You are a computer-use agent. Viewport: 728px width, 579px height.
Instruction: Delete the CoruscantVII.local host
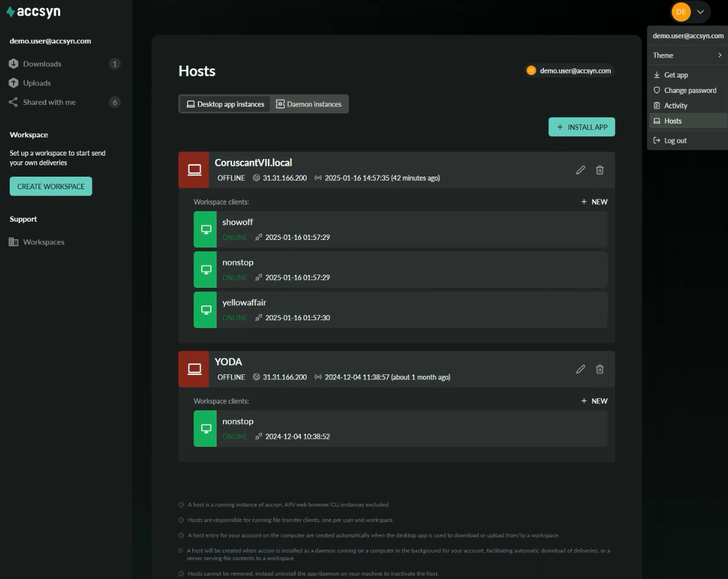pos(600,170)
